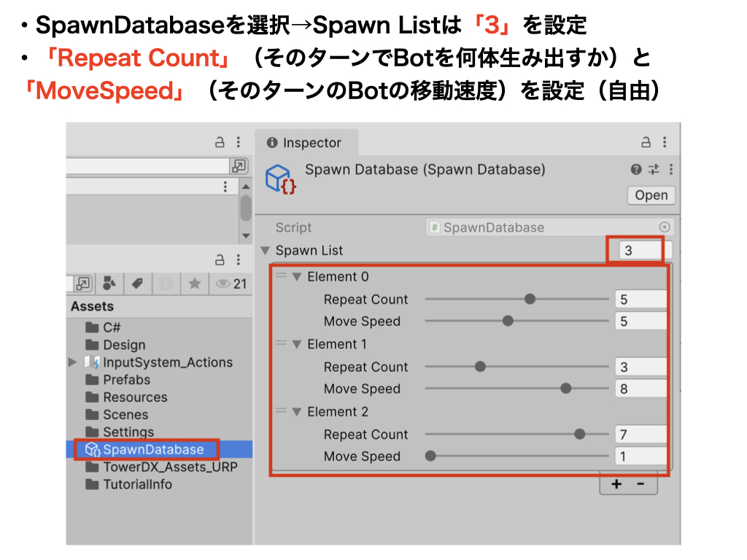The height and width of the screenshot is (560, 747).
Task: Click Element 2 Move Speed slider
Action: [517, 456]
